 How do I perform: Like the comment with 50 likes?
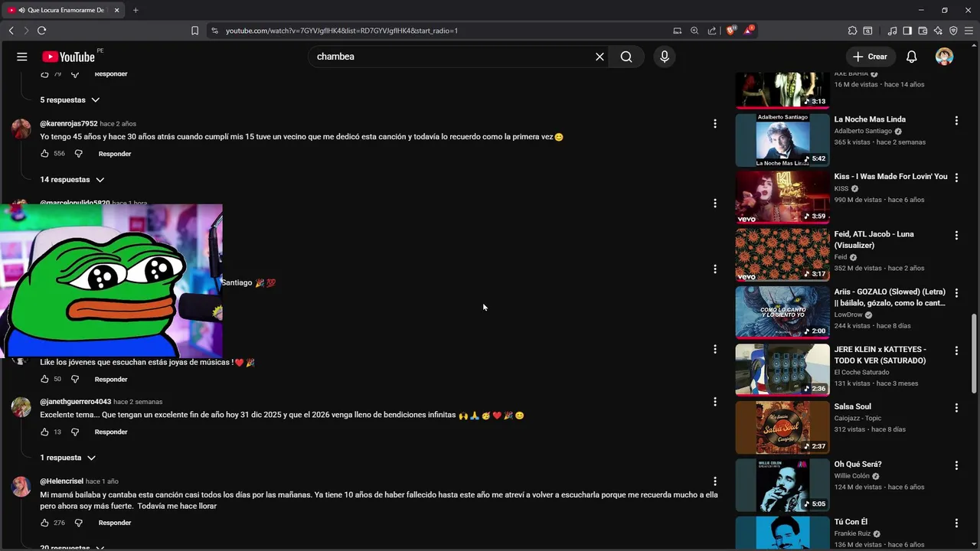[x=44, y=379]
